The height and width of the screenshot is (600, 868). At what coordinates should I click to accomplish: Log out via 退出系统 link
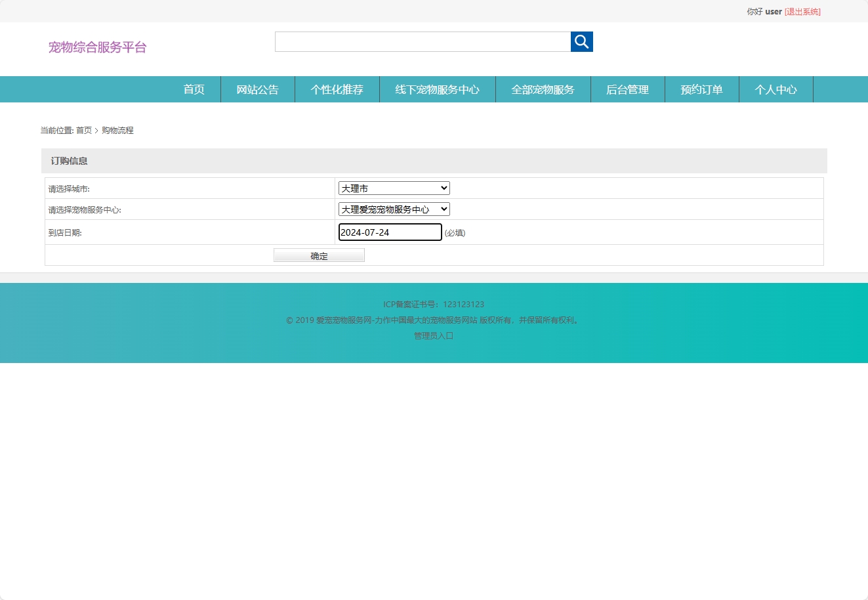tap(802, 12)
